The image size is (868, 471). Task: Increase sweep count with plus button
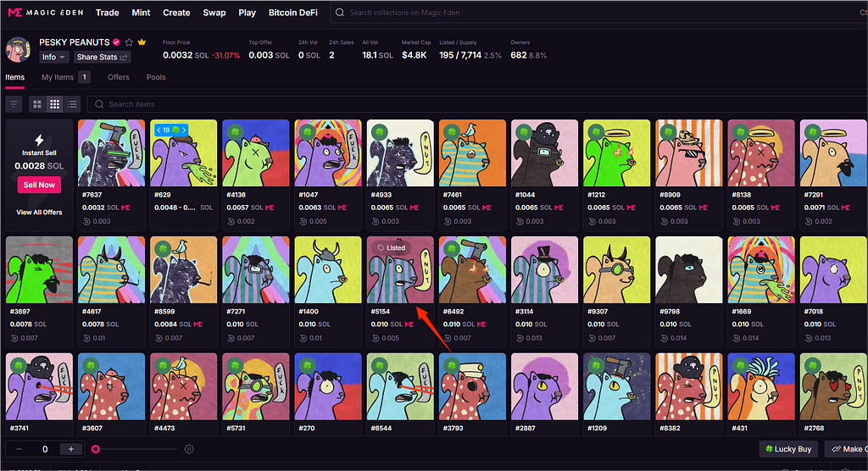[71, 449]
